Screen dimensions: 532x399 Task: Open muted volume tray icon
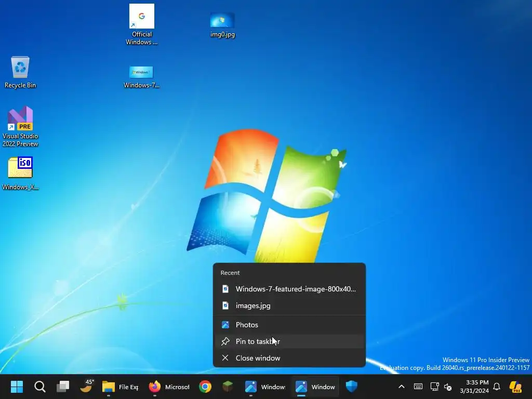448,387
